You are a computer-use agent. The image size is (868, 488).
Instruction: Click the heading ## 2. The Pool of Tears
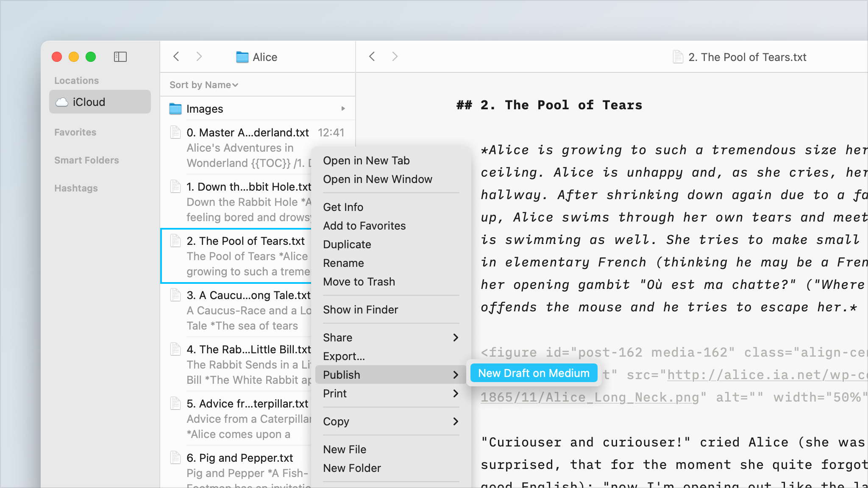coord(549,105)
